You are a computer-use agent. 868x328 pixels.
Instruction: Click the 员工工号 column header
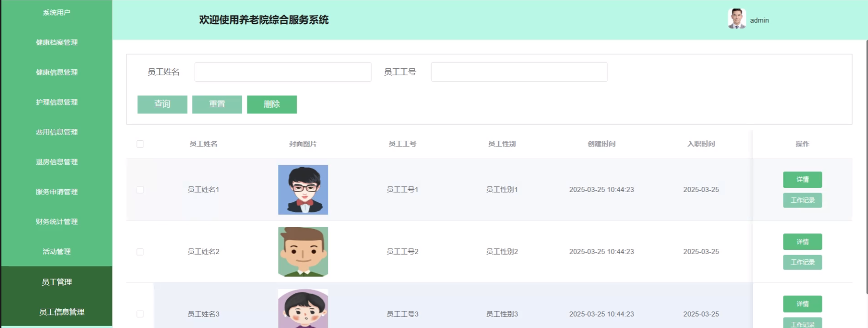point(402,144)
